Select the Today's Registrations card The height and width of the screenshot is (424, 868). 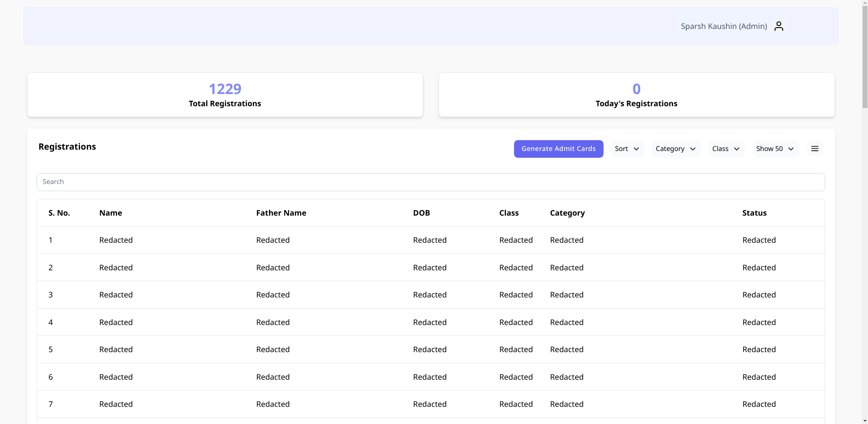pos(636,95)
